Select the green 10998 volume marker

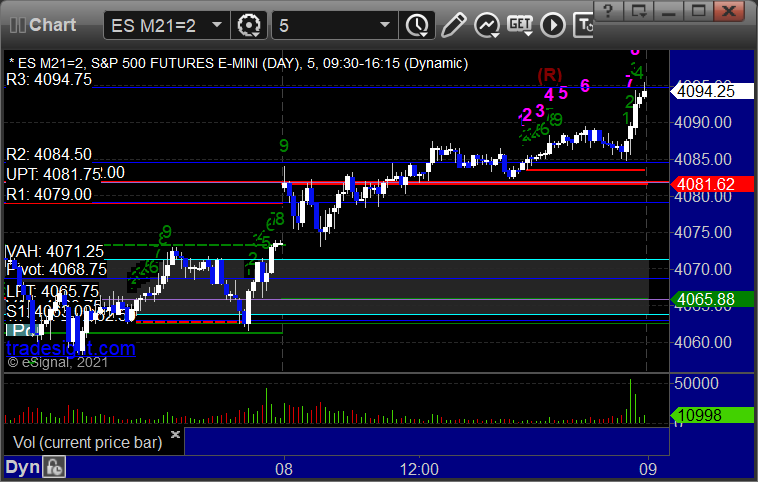[x=712, y=415]
